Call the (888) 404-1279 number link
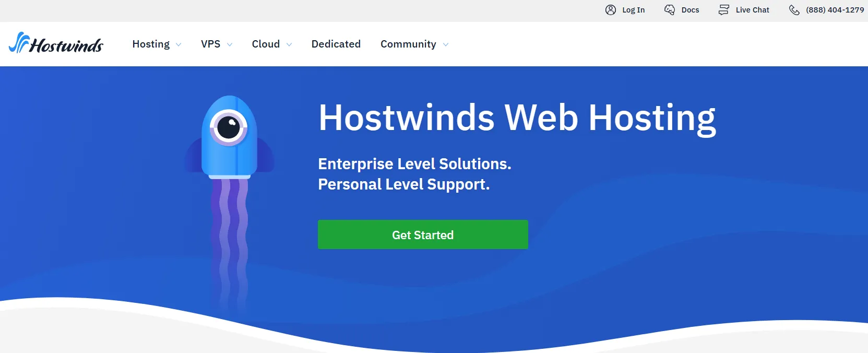Viewport: 868px width, 353px height. (835, 10)
